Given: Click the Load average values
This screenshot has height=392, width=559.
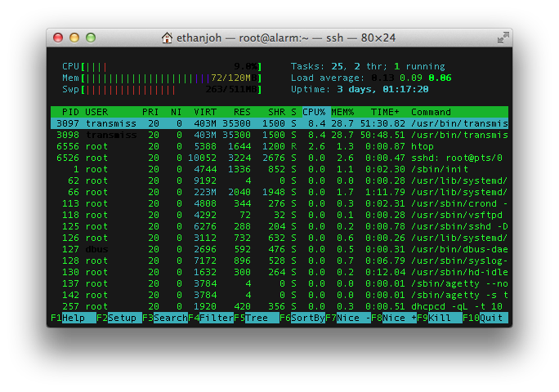Looking at the screenshot, I should tap(411, 78).
